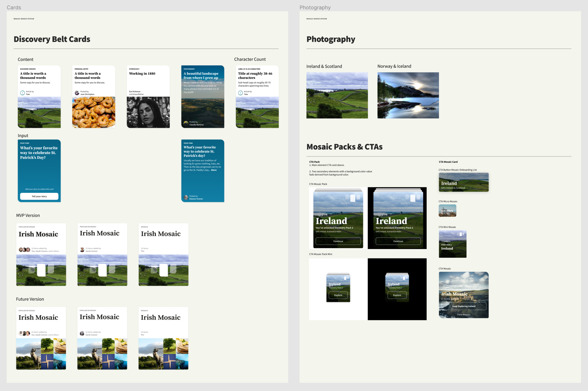Click the "More" link in the St. Patrick's story

214,170
